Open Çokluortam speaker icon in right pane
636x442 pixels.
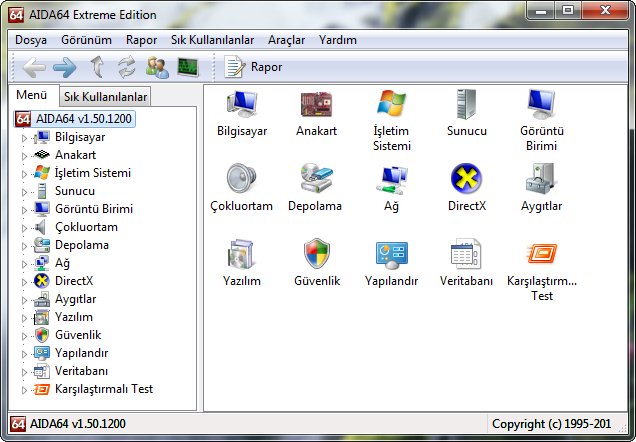coord(241,178)
